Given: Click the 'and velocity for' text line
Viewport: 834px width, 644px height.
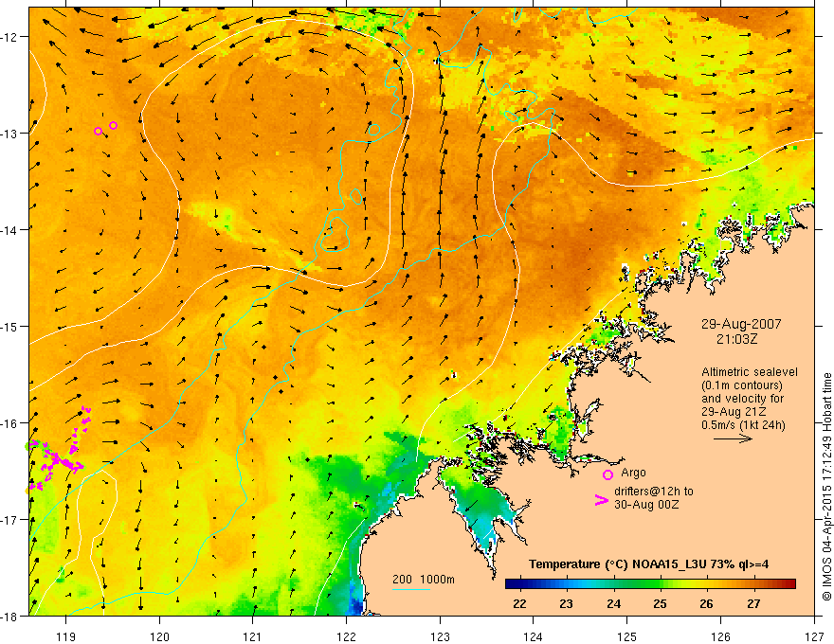Looking at the screenshot, I should click(742, 399).
